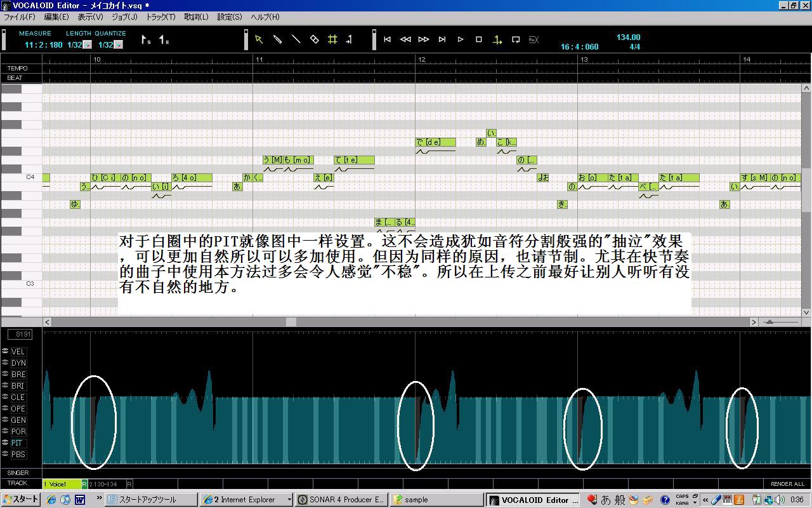Viewport: 812px width, 508px height.
Task: Select the pencil tool
Action: pyautogui.click(x=277, y=39)
